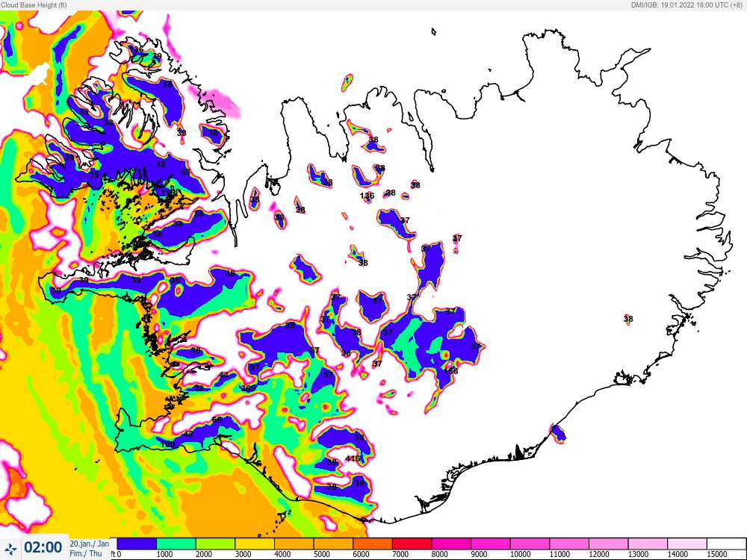Pick the green 1000–2000 ft legend swatch
The image size is (747, 560).
pos(176,544)
